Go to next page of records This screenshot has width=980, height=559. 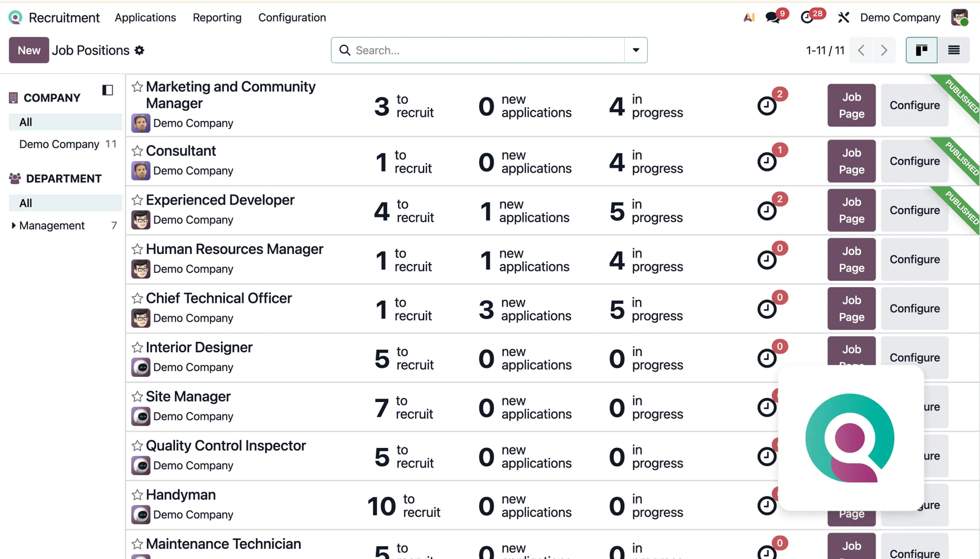coord(884,50)
